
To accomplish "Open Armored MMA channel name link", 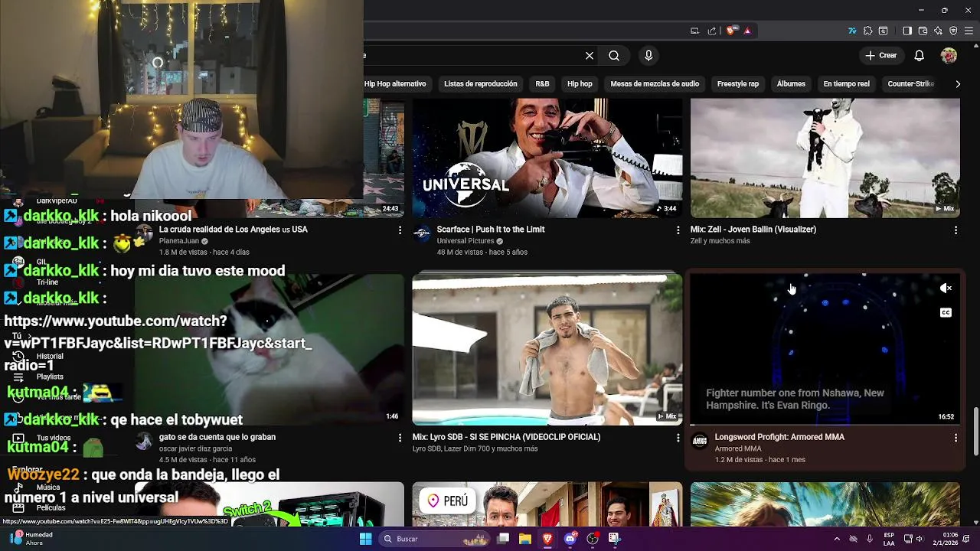I will tap(738, 448).
